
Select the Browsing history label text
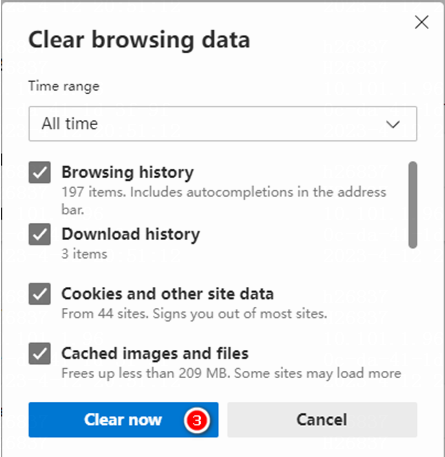pos(127,173)
